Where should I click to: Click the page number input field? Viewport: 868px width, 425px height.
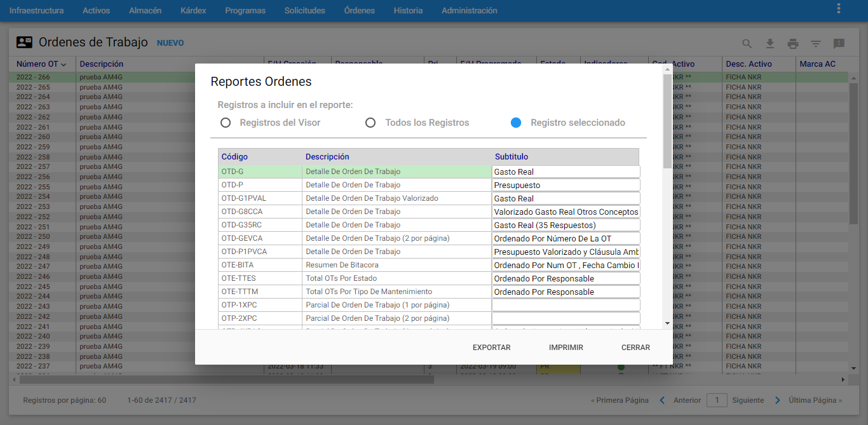tap(717, 400)
